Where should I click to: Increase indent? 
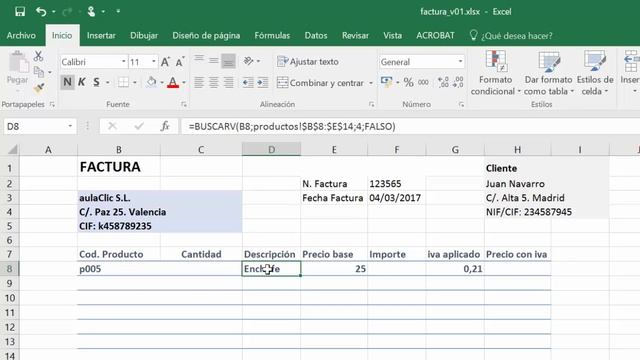[x=262, y=82]
